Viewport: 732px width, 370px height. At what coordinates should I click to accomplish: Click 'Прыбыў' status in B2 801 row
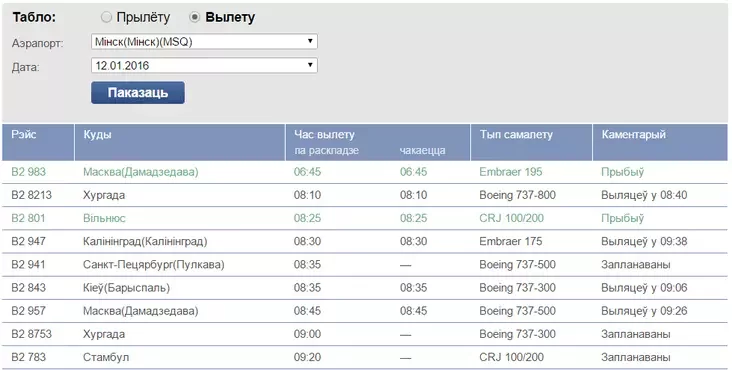(x=622, y=218)
